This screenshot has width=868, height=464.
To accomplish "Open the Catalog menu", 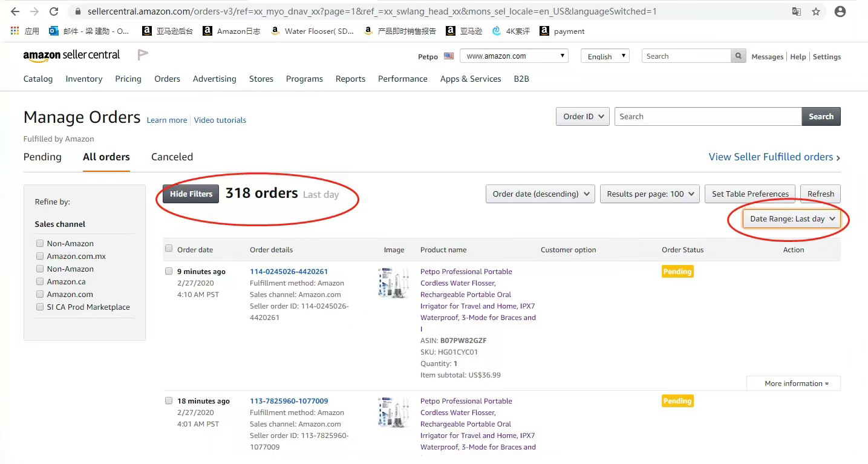I will pos(38,79).
